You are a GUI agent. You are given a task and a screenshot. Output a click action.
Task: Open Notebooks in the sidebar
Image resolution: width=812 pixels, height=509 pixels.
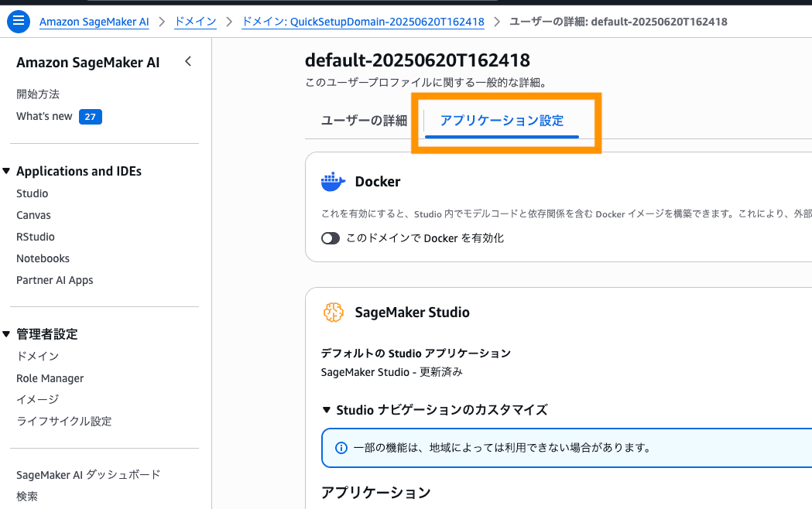click(43, 258)
